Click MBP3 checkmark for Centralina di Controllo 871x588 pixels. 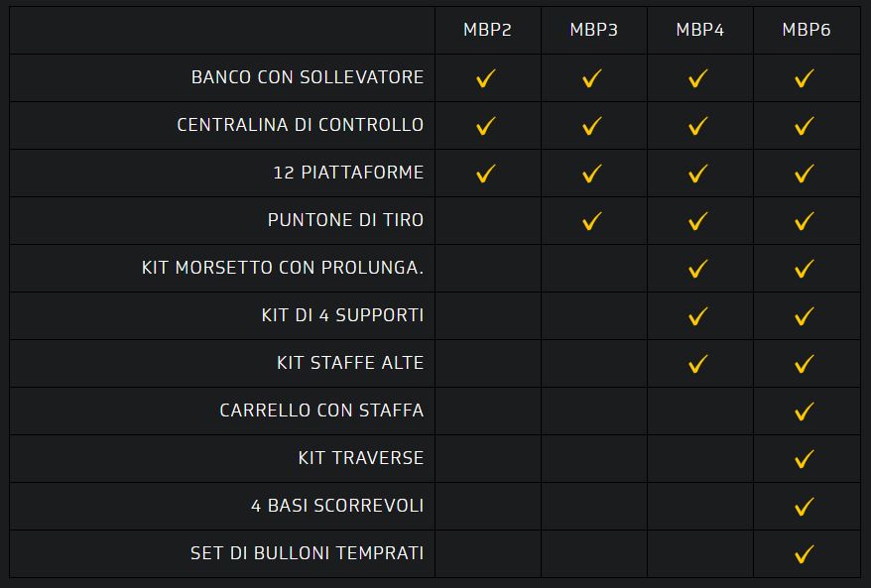coord(592,126)
